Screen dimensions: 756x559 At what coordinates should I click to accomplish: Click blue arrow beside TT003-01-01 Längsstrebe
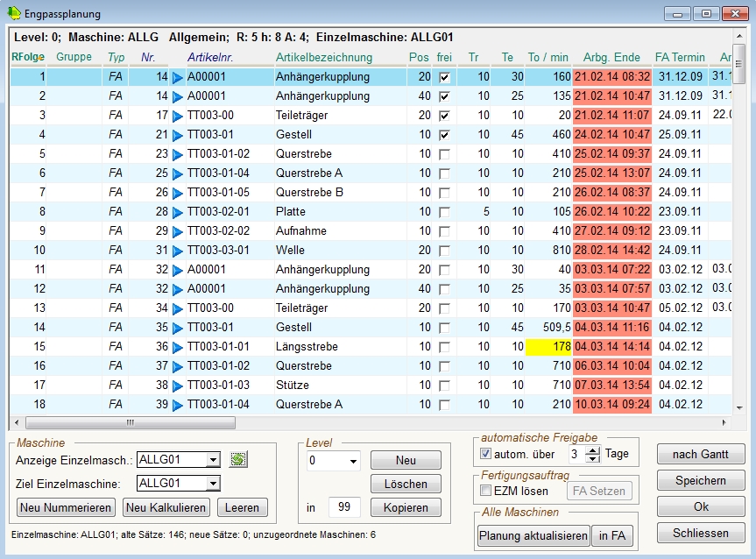[x=178, y=347]
